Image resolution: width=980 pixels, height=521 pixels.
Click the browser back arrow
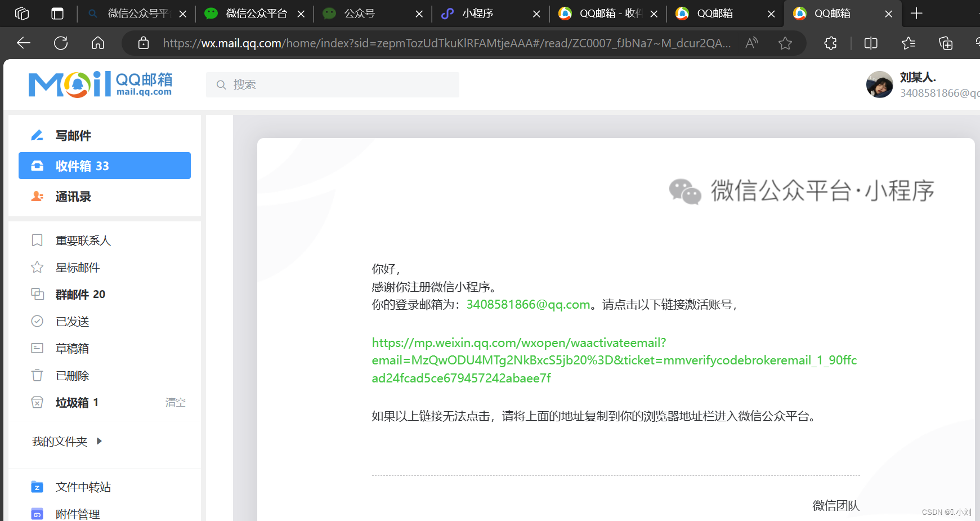pyautogui.click(x=24, y=43)
